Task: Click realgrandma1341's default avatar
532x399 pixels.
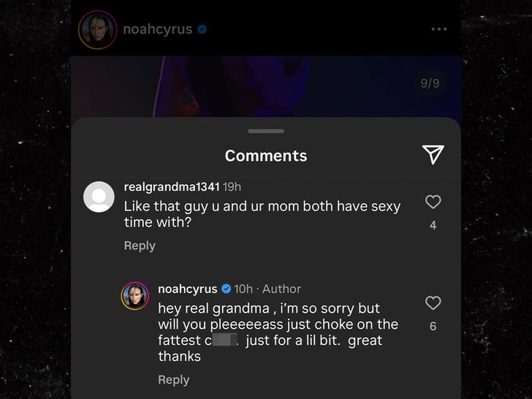Action: 99,197
